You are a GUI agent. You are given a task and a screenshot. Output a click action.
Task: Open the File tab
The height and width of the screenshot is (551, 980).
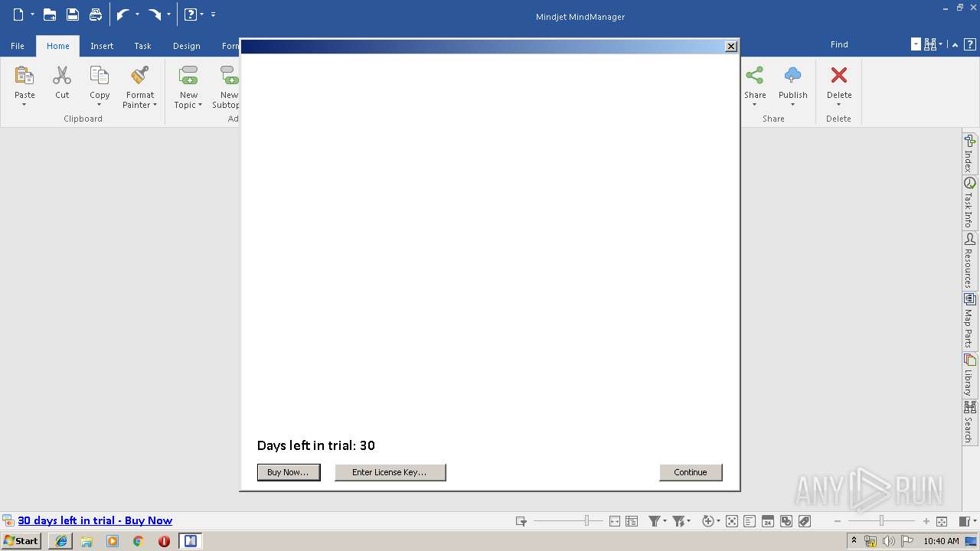tap(18, 46)
